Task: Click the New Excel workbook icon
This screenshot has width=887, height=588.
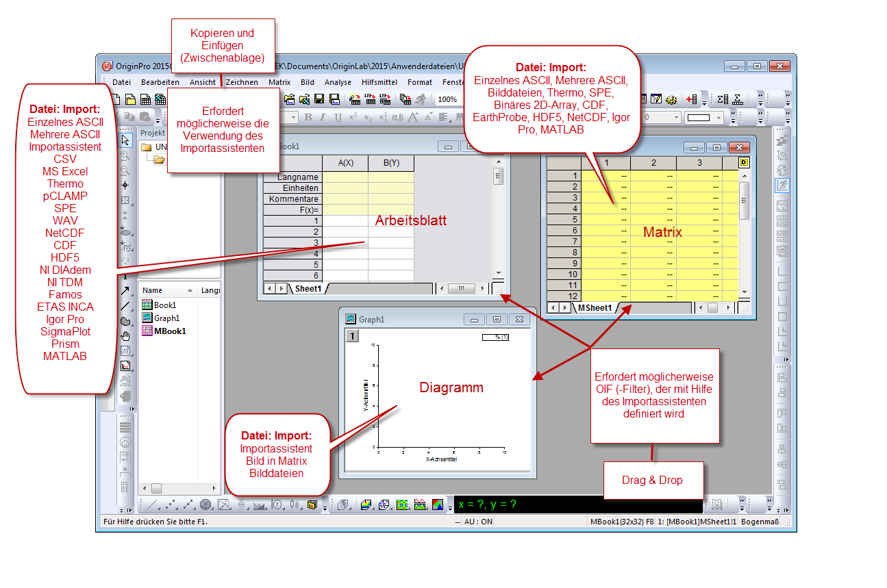Action: coord(160,99)
